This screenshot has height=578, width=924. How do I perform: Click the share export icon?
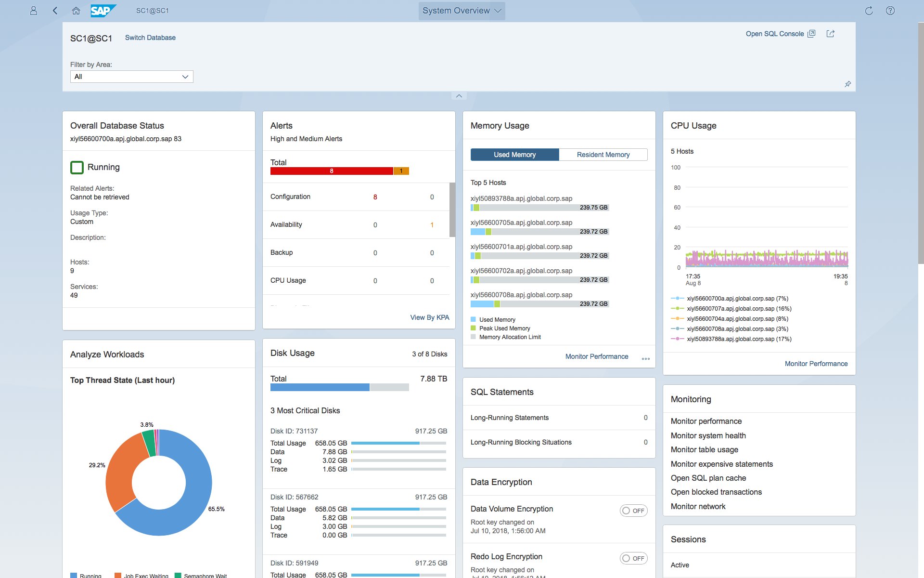(830, 34)
